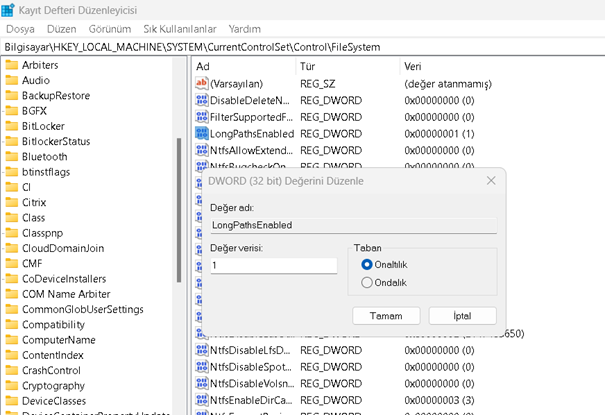Sort values by the Ad column header
605x415 pixels.
click(203, 66)
